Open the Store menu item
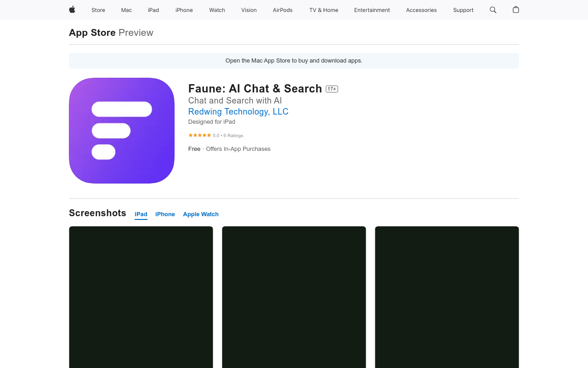 click(98, 10)
